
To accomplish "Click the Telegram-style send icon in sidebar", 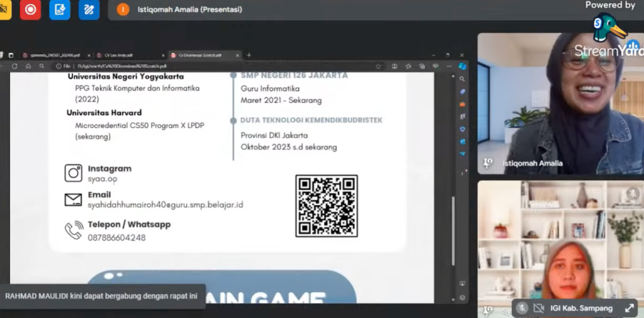I will coord(462,153).
